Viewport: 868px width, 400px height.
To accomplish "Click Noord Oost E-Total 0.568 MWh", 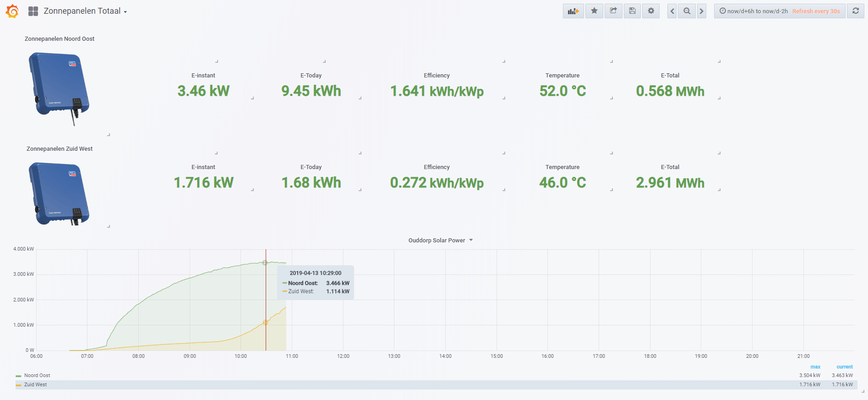I will pos(670,91).
